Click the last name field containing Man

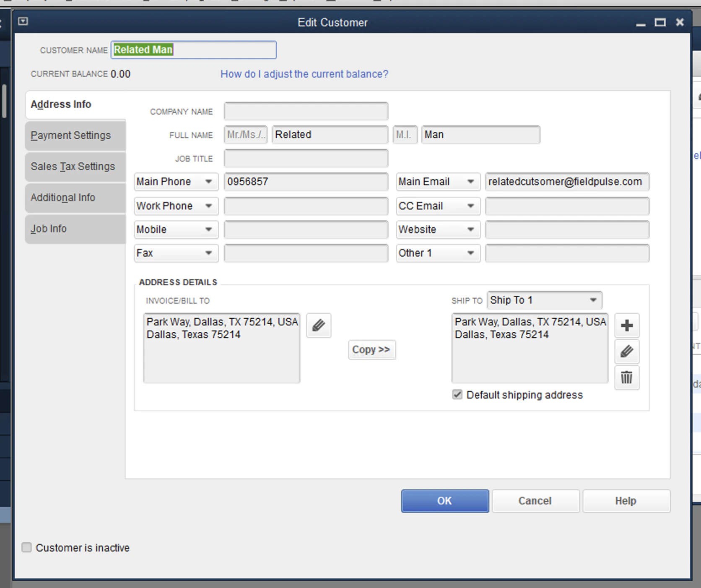[481, 135]
